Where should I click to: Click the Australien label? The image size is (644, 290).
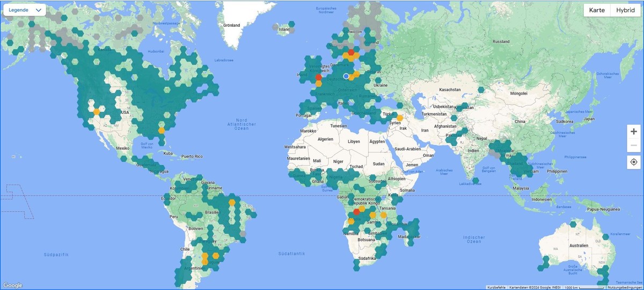(x=579, y=244)
